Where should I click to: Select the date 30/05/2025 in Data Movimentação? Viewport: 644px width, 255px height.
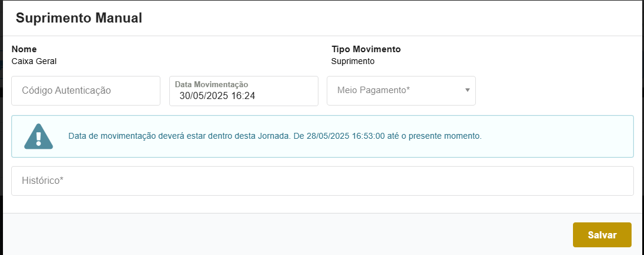pyautogui.click(x=202, y=95)
